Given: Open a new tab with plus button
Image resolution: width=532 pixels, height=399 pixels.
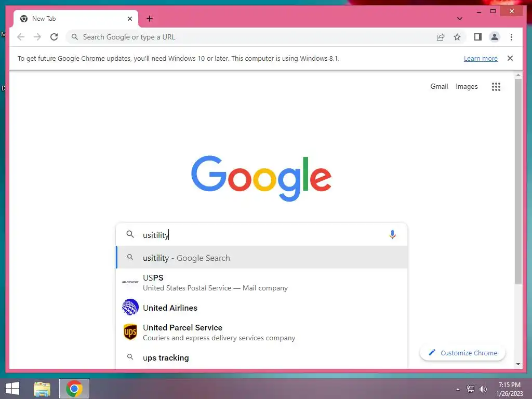Looking at the screenshot, I should [x=150, y=19].
